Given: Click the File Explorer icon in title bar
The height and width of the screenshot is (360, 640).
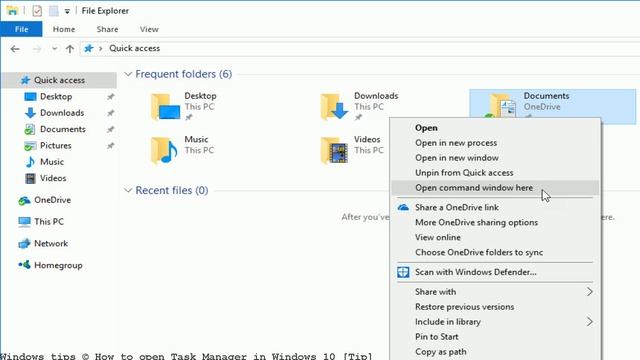Looking at the screenshot, I should (12, 11).
